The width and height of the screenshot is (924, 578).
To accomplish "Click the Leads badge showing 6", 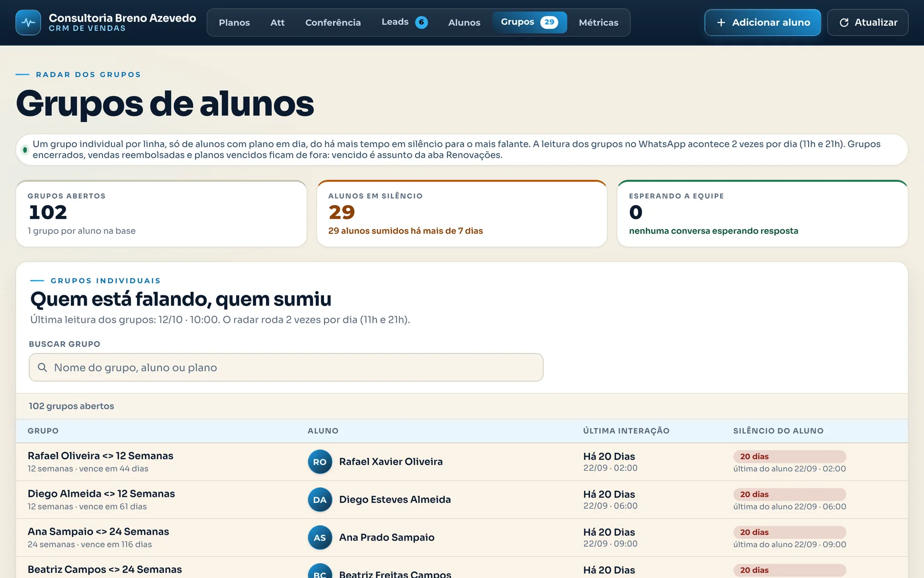I will 421,22.
